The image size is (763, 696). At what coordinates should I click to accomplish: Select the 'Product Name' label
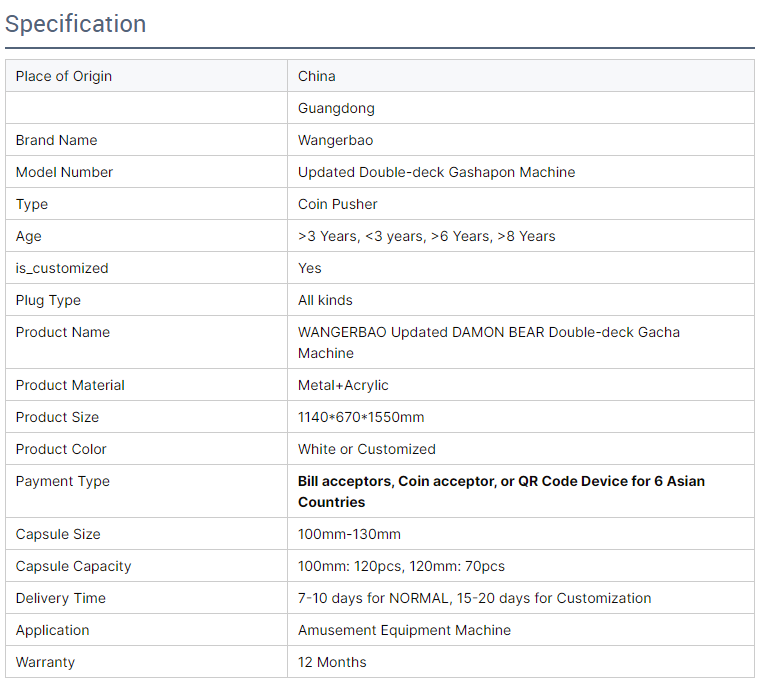click(63, 332)
